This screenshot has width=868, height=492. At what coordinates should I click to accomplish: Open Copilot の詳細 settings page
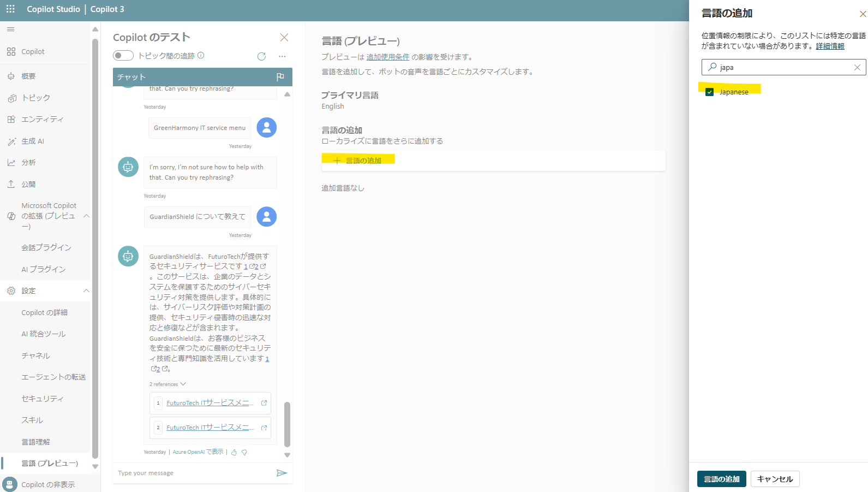coord(45,312)
